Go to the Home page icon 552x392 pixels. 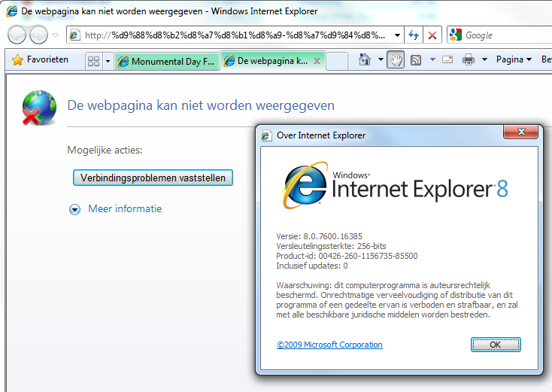pos(365,59)
